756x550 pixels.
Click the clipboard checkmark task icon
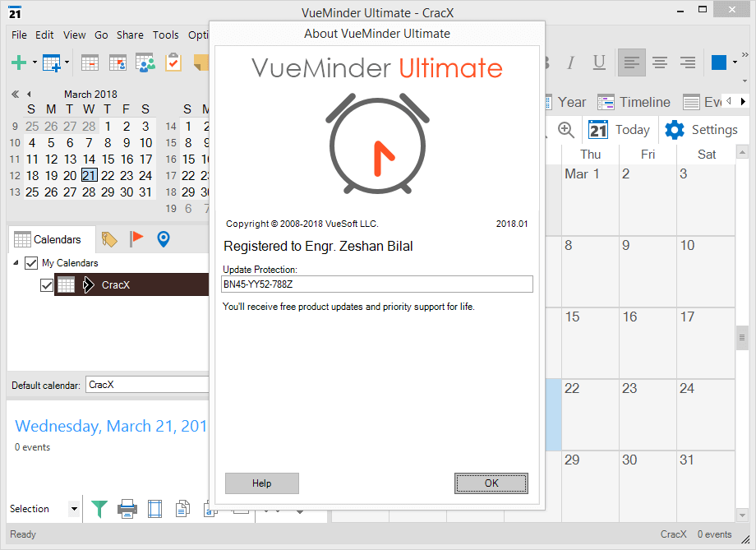pos(173,62)
